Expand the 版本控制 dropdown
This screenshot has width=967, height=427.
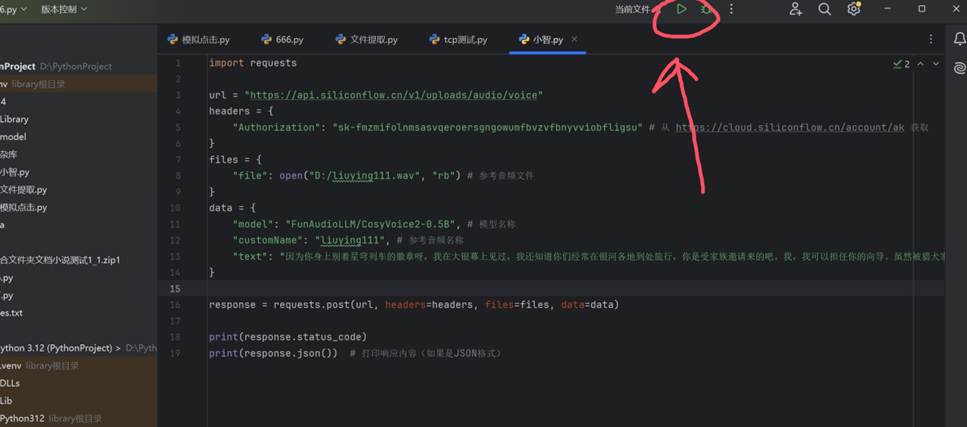[x=64, y=9]
